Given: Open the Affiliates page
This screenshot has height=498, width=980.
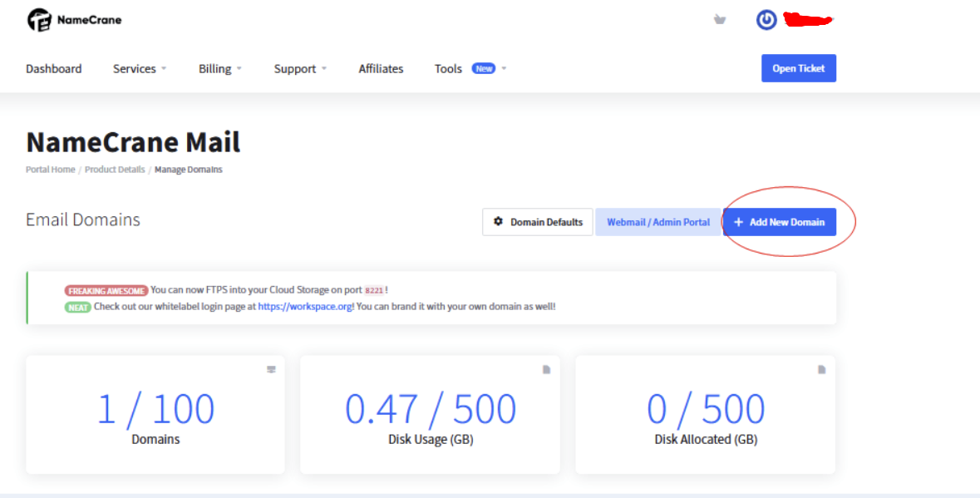Looking at the screenshot, I should click(381, 69).
